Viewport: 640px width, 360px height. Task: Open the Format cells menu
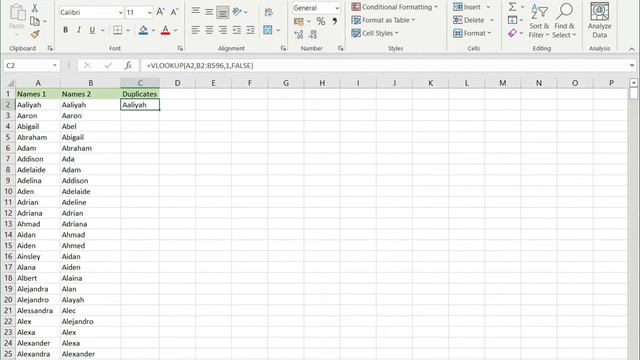click(x=472, y=33)
